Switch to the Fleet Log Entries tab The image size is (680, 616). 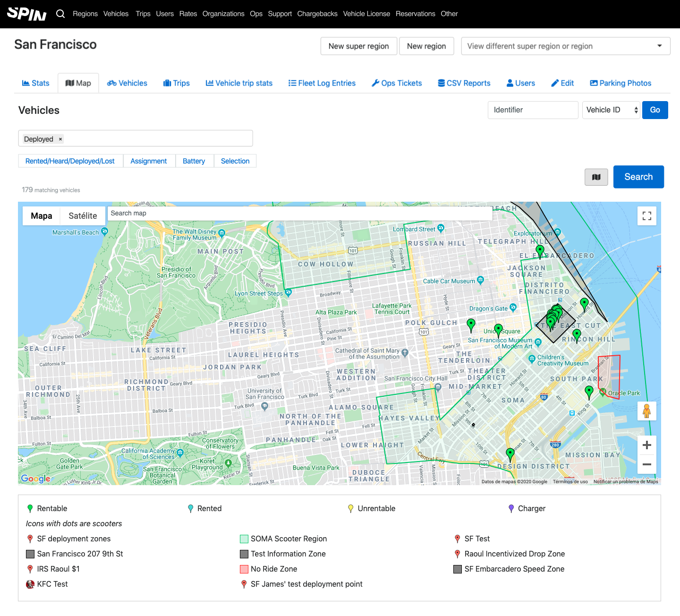[322, 83]
